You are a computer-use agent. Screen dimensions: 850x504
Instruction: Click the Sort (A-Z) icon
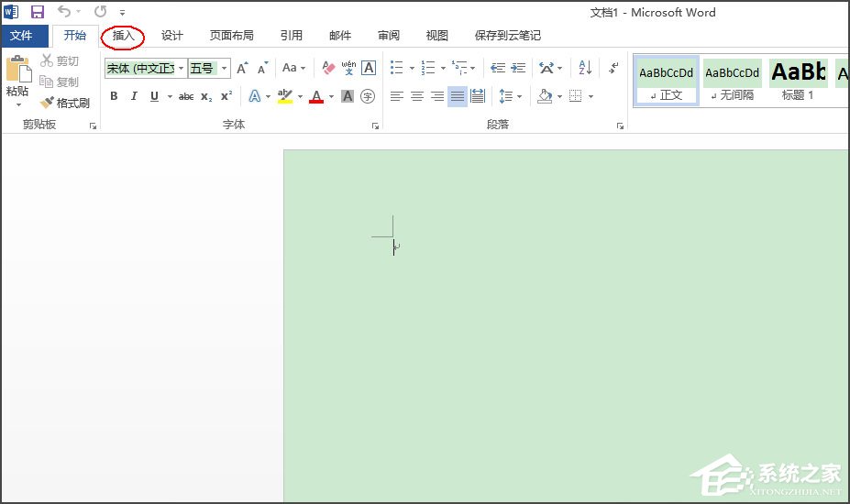pyautogui.click(x=585, y=68)
